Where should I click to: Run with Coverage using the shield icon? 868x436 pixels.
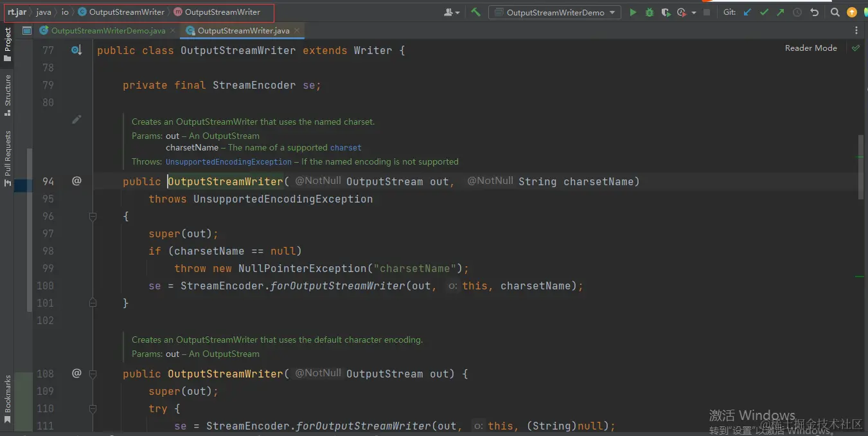click(666, 12)
